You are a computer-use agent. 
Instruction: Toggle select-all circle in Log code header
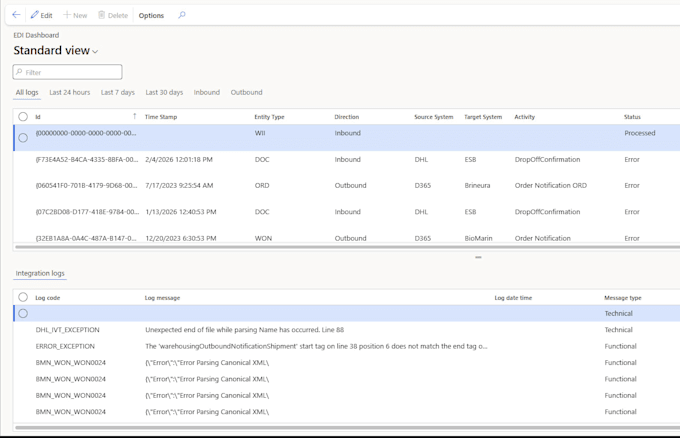click(x=23, y=297)
